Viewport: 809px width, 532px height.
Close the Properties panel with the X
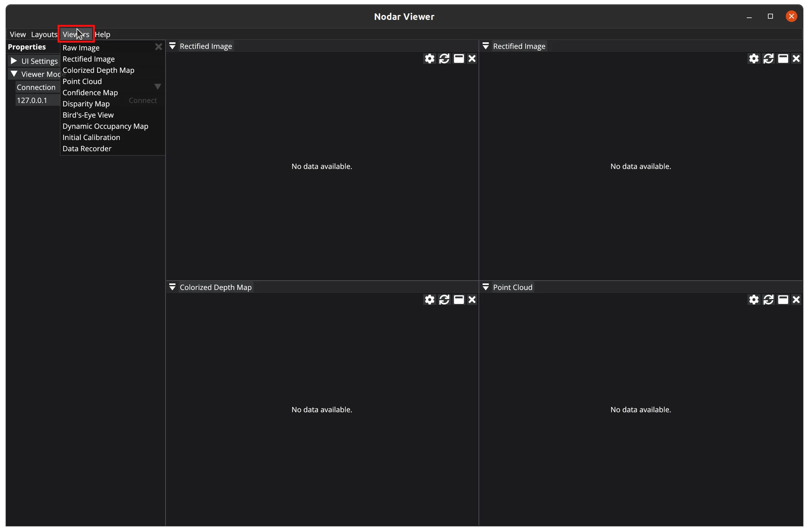click(158, 47)
